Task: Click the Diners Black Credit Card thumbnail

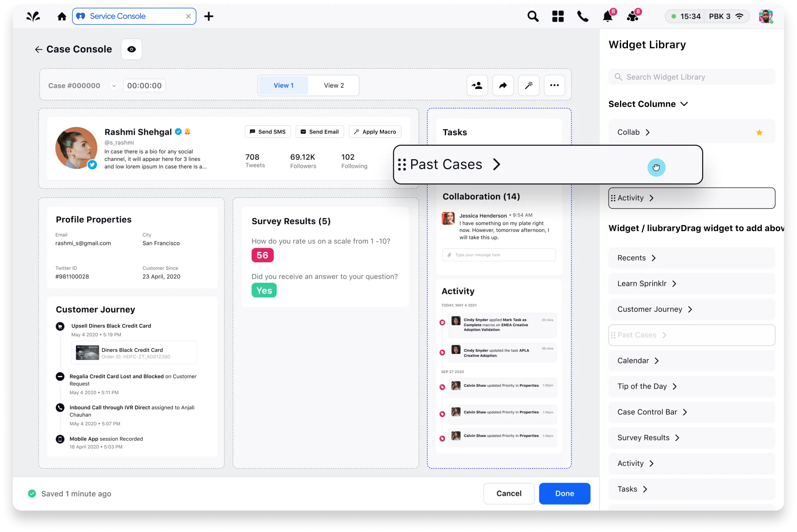Action: click(87, 353)
